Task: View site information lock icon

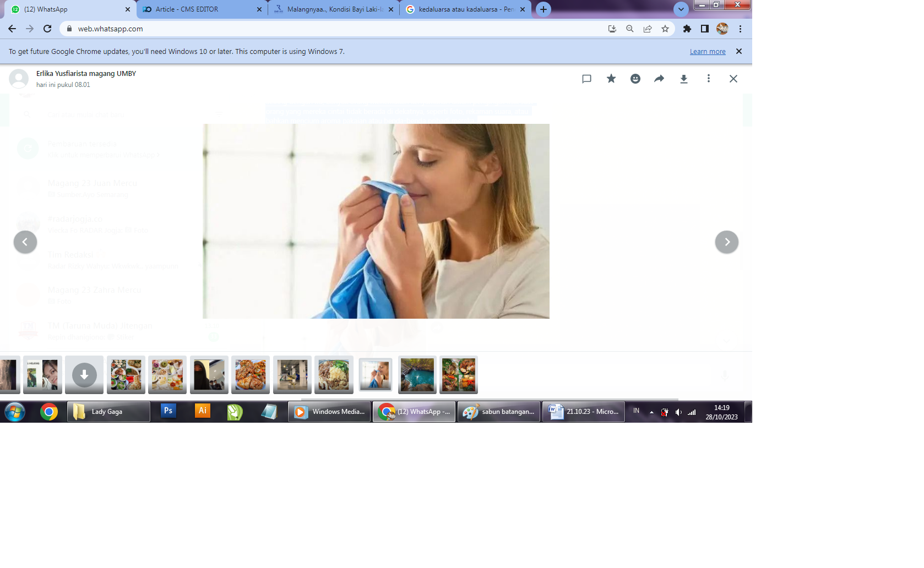Action: (x=69, y=29)
